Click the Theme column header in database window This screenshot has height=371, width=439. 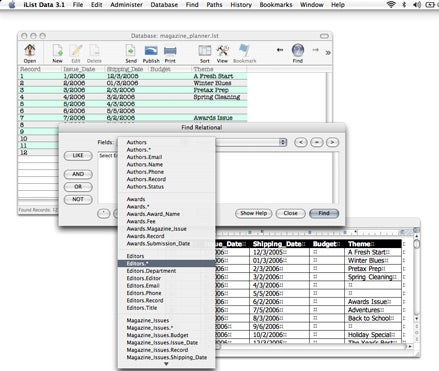220,69
